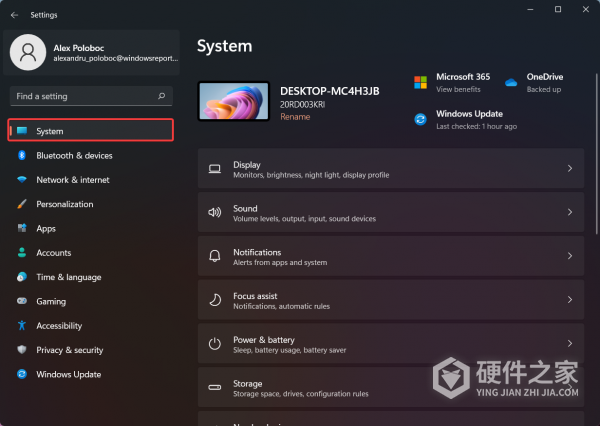Click the Personalization paintbrush icon
The height and width of the screenshot is (426, 600).
point(21,204)
